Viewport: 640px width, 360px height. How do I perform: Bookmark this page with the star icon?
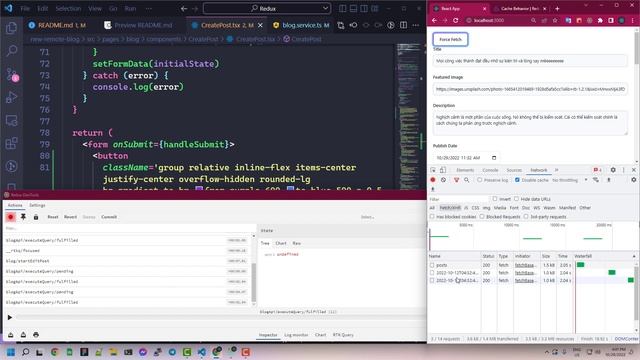(x=555, y=20)
